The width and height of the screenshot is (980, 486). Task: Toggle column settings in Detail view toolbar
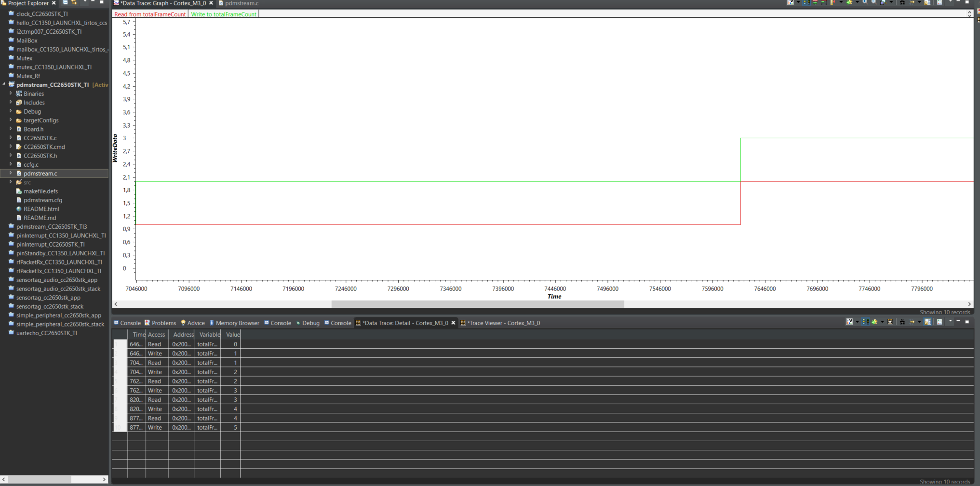865,322
